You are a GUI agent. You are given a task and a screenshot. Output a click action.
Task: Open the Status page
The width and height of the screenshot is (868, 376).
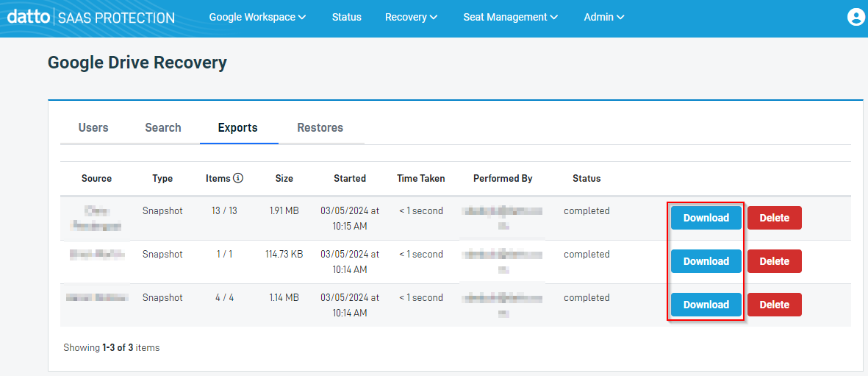(x=346, y=17)
